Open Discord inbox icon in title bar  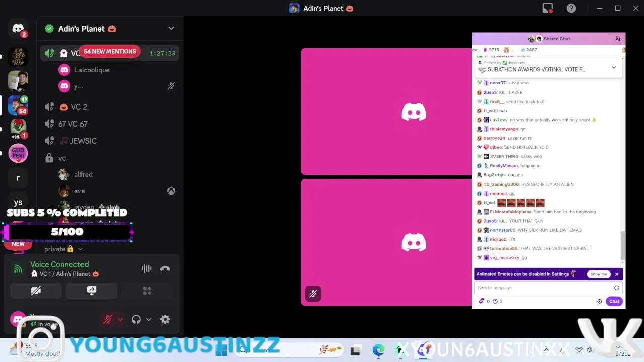(548, 8)
